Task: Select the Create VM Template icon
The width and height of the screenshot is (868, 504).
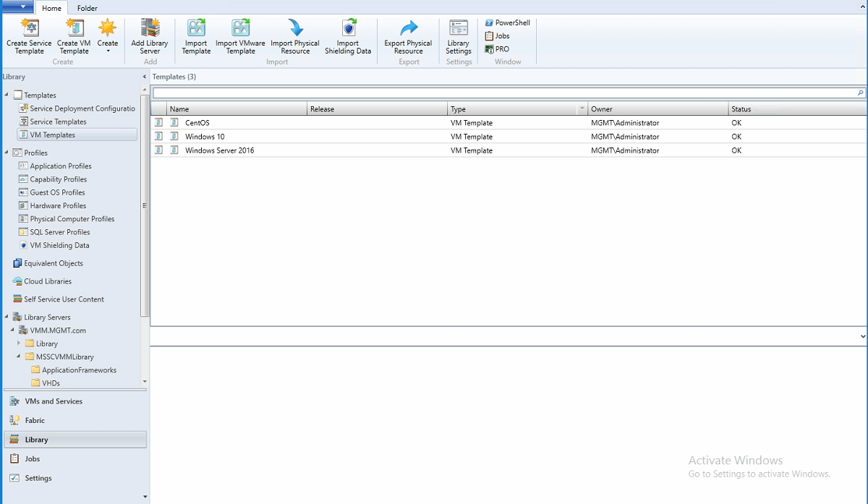Action: point(73,38)
